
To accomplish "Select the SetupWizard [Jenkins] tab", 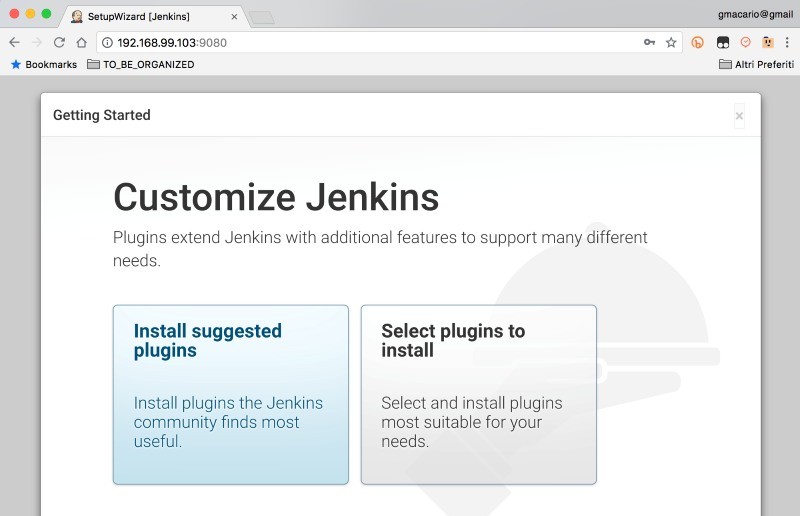I will [155, 16].
